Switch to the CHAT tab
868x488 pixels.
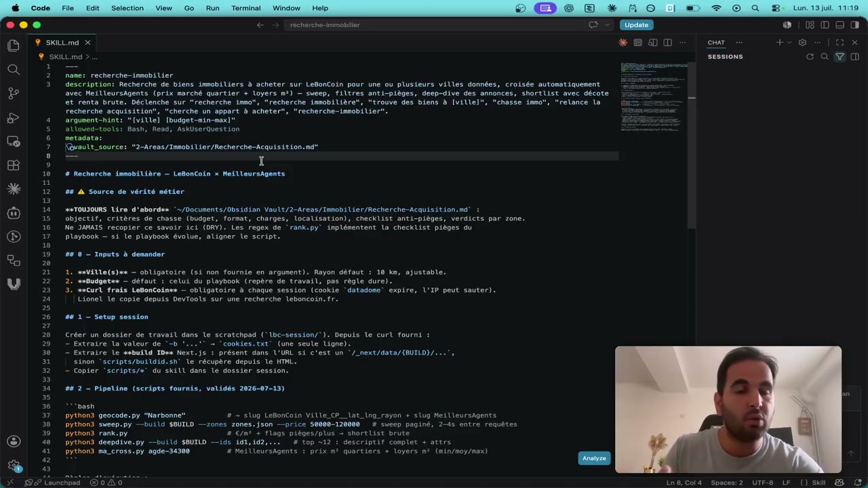tap(716, 43)
